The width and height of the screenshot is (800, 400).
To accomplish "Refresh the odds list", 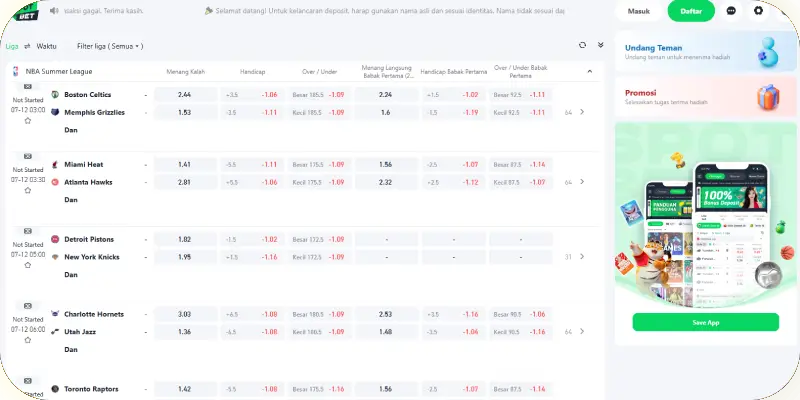I will pyautogui.click(x=582, y=45).
